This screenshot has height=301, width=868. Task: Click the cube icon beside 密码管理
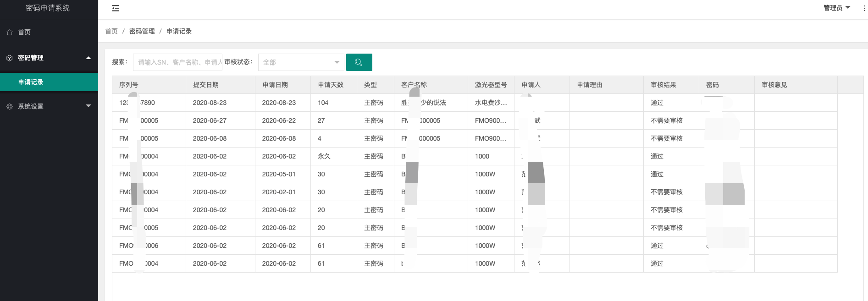[x=10, y=58]
